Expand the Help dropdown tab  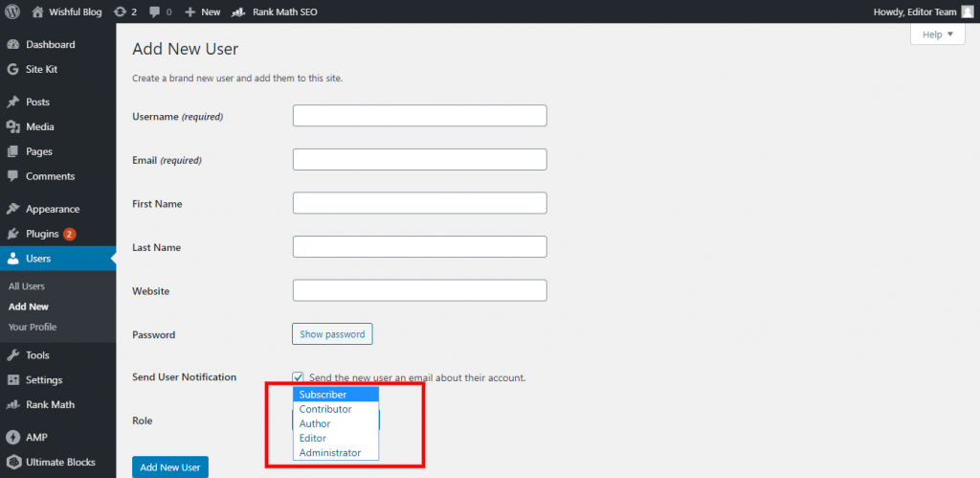pyautogui.click(x=938, y=34)
